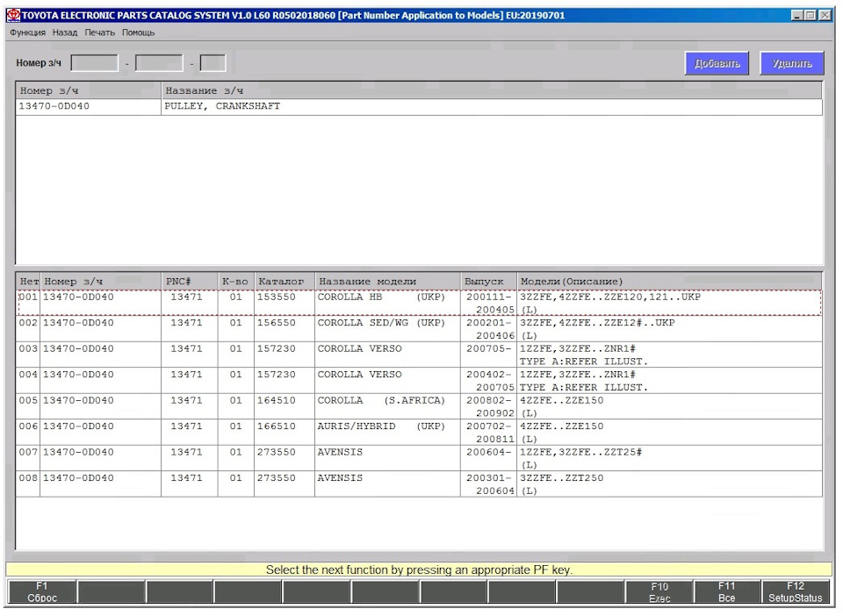Click the Модели (Описание) column header
Screen dimensions: 843x616
click(x=669, y=282)
